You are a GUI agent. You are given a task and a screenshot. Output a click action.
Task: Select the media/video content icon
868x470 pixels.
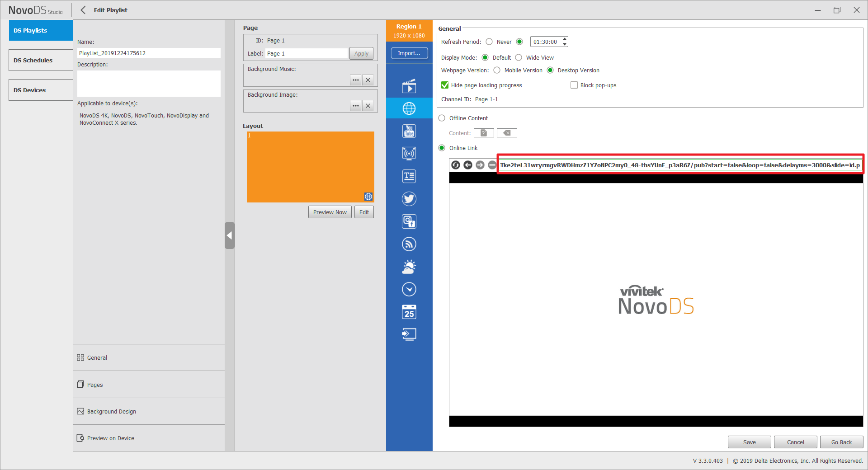(x=409, y=86)
